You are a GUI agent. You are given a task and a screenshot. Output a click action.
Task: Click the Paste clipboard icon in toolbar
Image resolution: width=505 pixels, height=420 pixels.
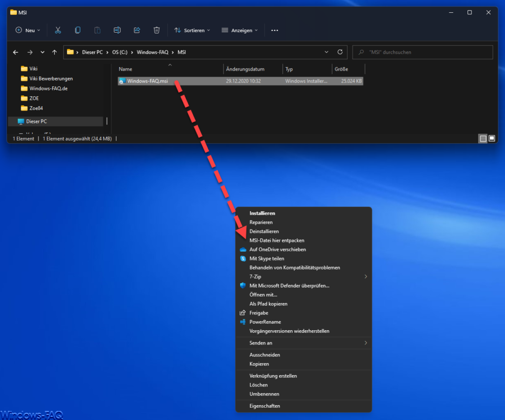click(97, 30)
